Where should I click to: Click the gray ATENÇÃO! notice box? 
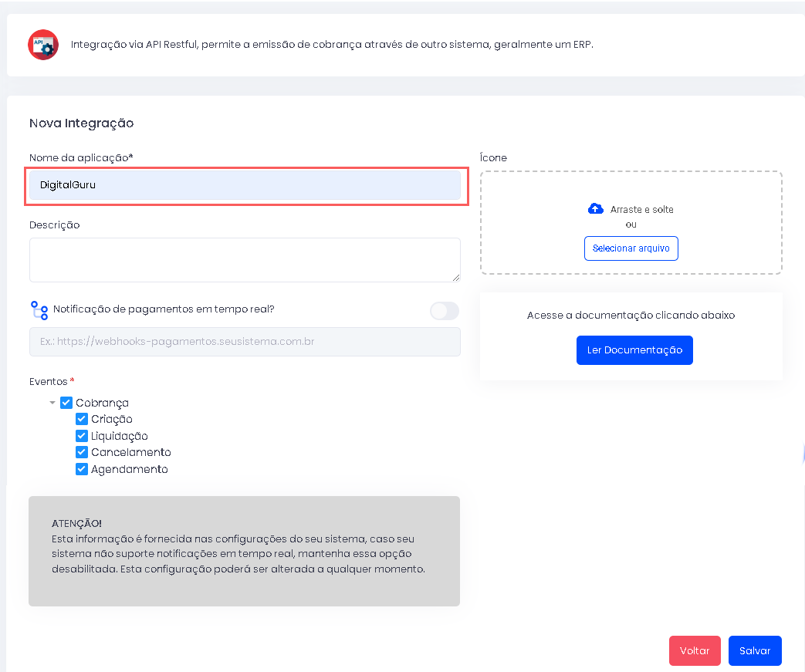tap(244, 551)
